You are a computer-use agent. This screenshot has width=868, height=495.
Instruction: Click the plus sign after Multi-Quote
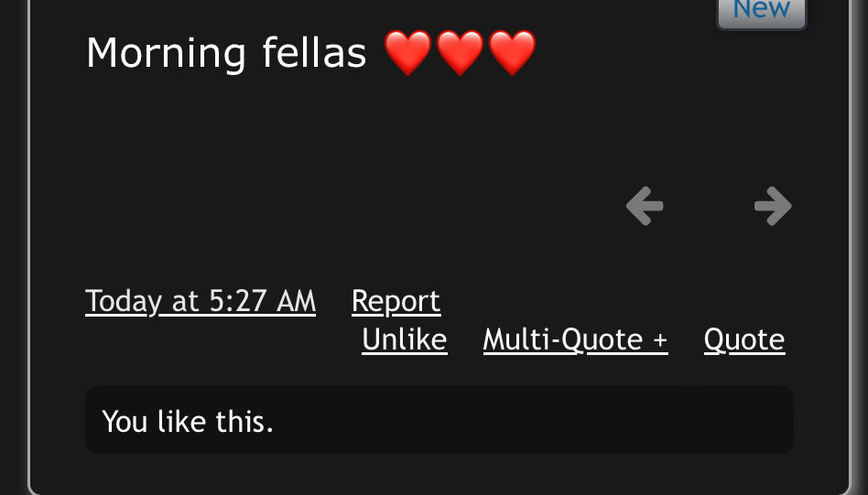point(660,340)
